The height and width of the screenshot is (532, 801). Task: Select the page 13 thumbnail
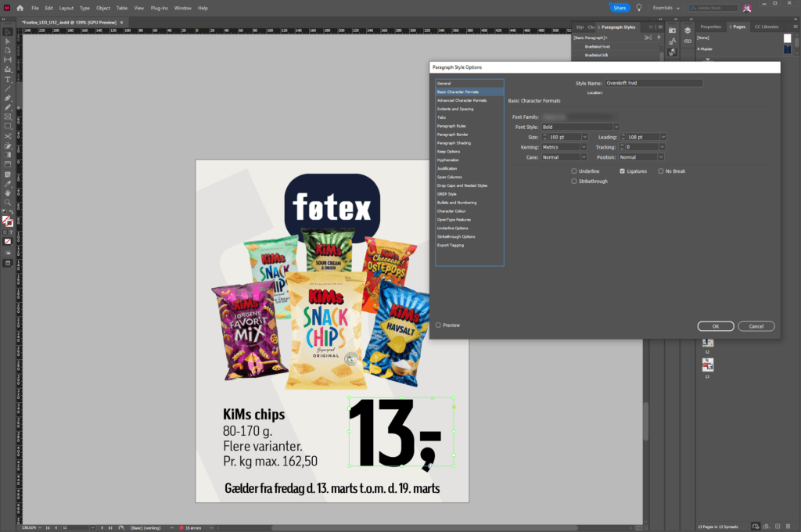[707, 365]
